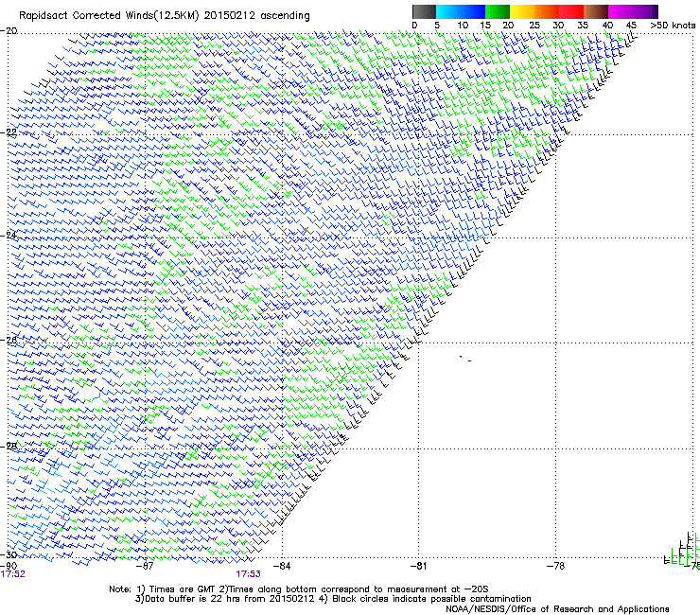Pick the brown 35-40 knots legend swatch

coord(596,11)
